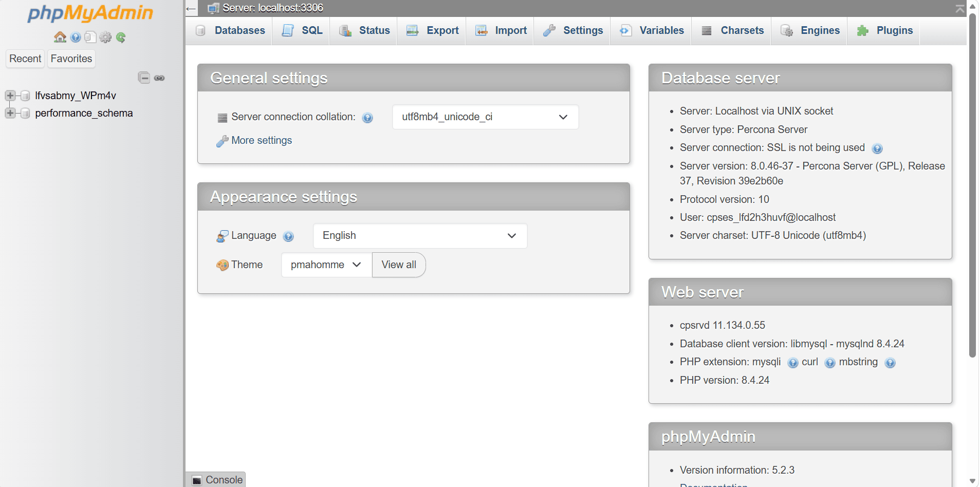Click the Favorites button
The height and width of the screenshot is (487, 980).
(71, 59)
